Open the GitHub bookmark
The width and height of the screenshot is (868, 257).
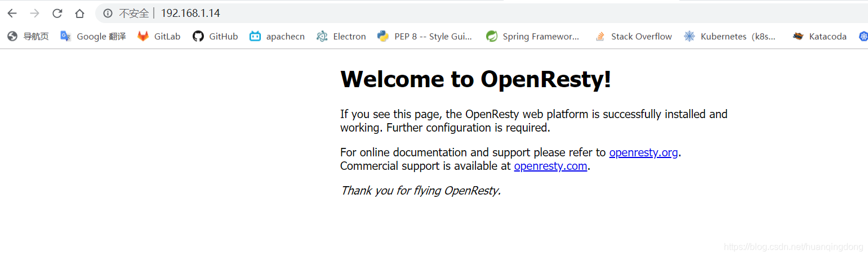[x=215, y=37]
